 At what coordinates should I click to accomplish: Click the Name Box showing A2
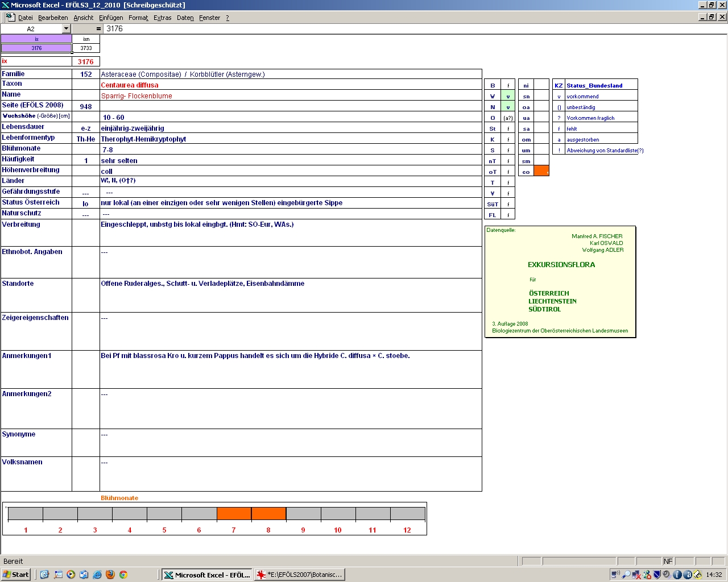tap(31, 28)
